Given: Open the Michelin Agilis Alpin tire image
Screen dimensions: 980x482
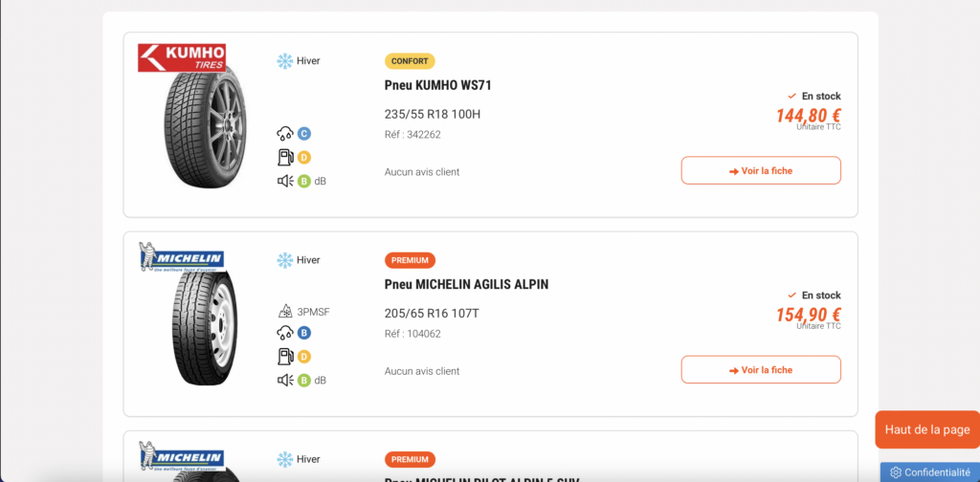Looking at the screenshot, I should (x=206, y=328).
